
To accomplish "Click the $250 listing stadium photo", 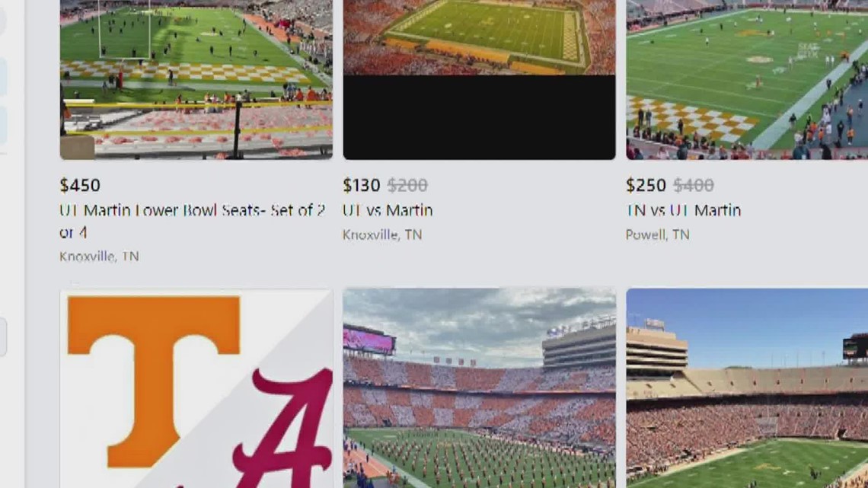I will (746, 80).
